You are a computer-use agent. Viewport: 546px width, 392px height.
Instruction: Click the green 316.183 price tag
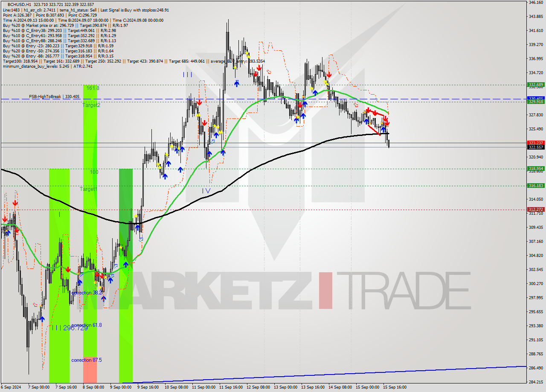tap(536, 186)
